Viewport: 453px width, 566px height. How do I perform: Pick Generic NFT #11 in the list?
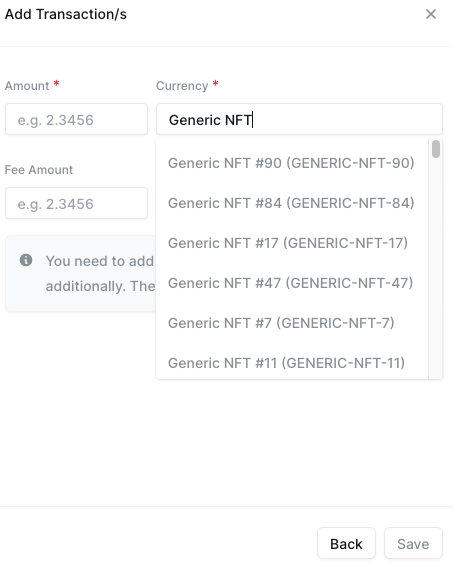point(292,363)
